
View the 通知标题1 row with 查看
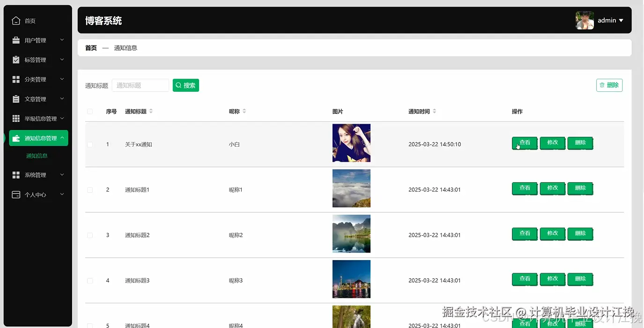click(525, 188)
